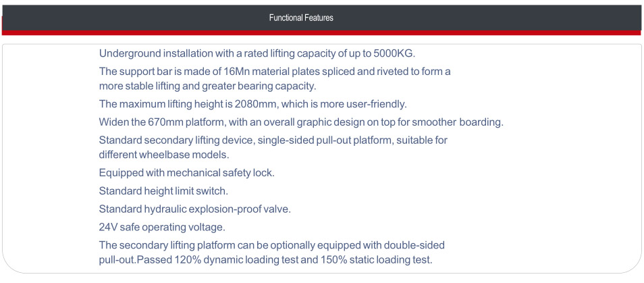
Task: Select the 670mm widened platform line
Action: pos(301,122)
